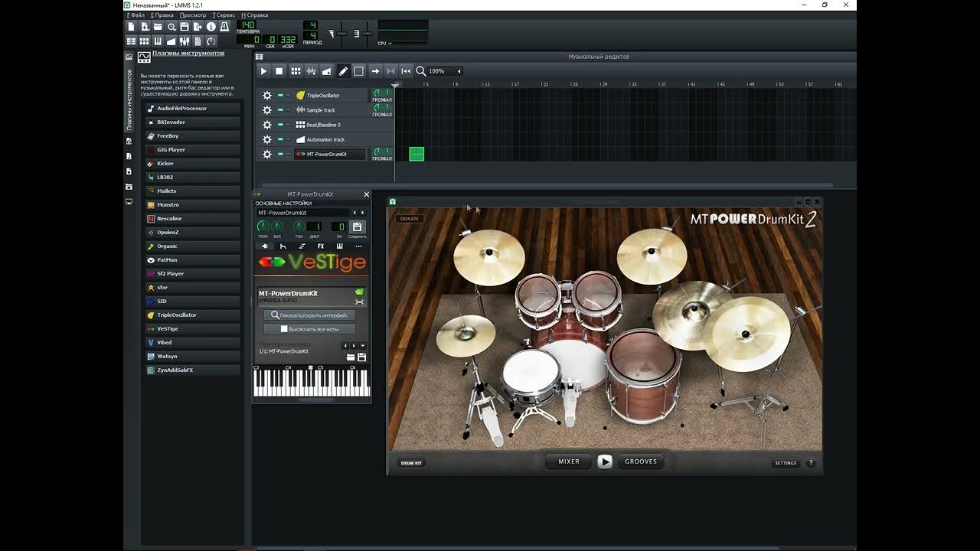Adjust the master volume slider

click(341, 34)
